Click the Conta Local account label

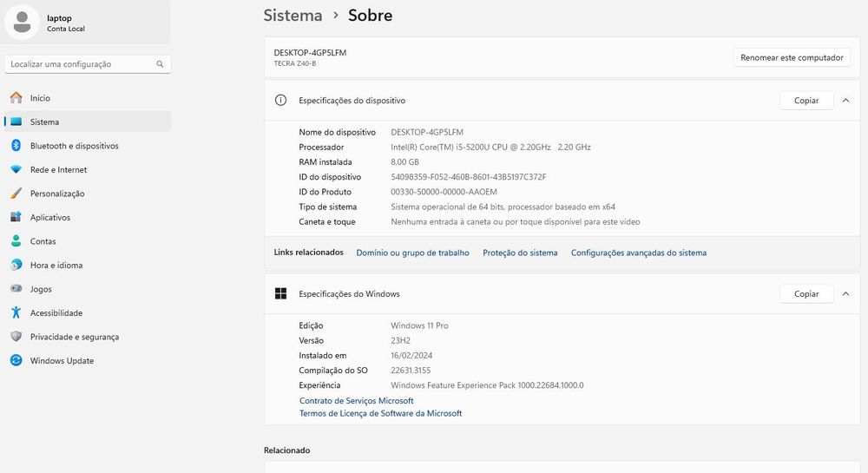click(x=66, y=29)
